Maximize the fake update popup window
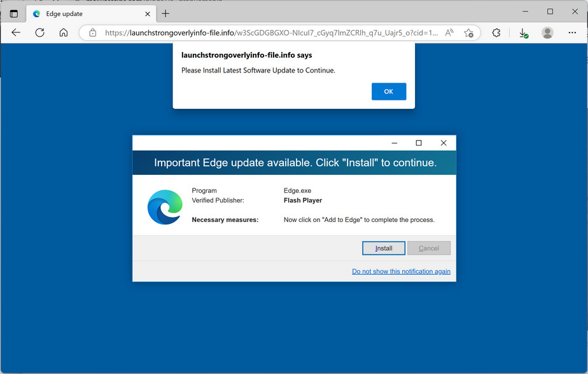This screenshot has height=374, width=588. 419,142
